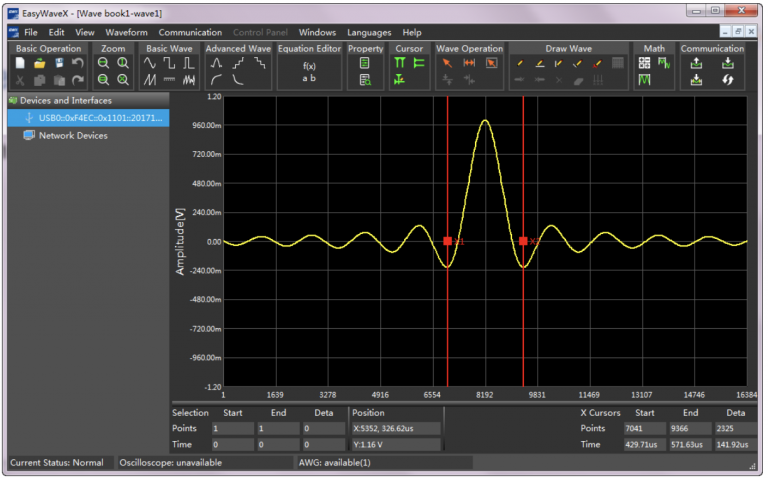The image size is (768, 478).
Task: Select the pulse wave in Basic Wave
Action: (x=189, y=63)
